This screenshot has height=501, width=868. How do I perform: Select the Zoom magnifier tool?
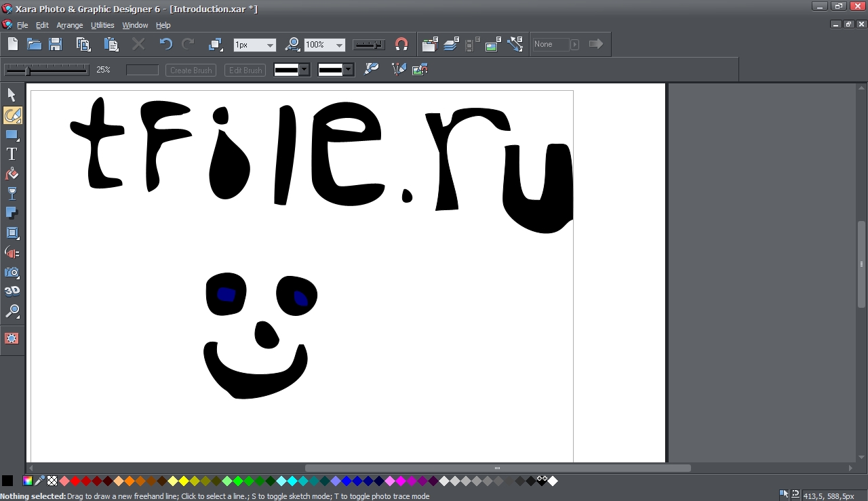(12, 311)
